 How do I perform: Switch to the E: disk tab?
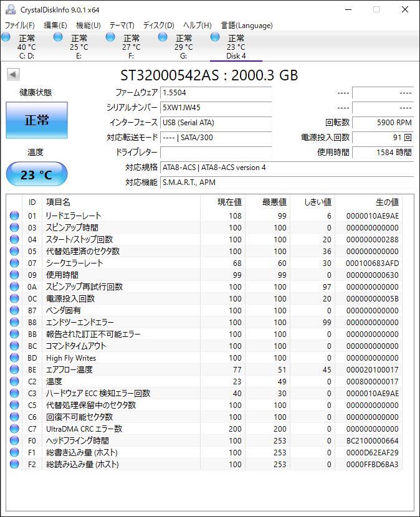[79, 47]
